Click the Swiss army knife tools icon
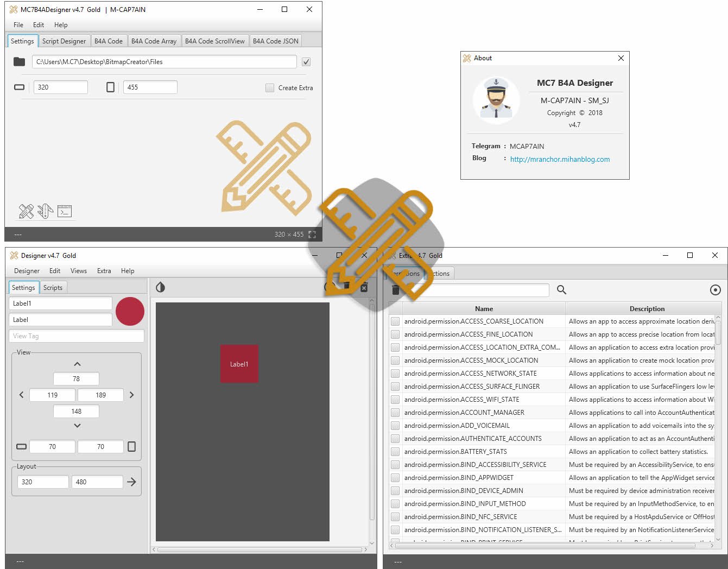 (x=45, y=211)
